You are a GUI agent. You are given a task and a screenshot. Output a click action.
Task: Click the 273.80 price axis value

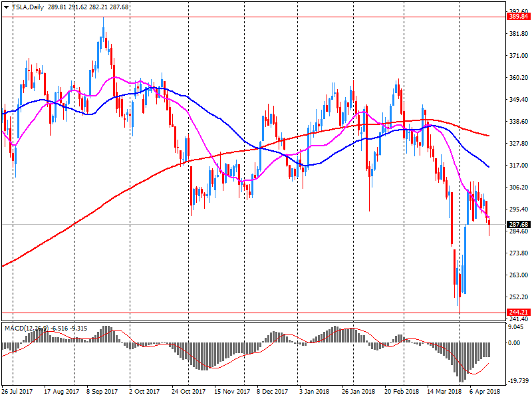[x=519, y=253]
